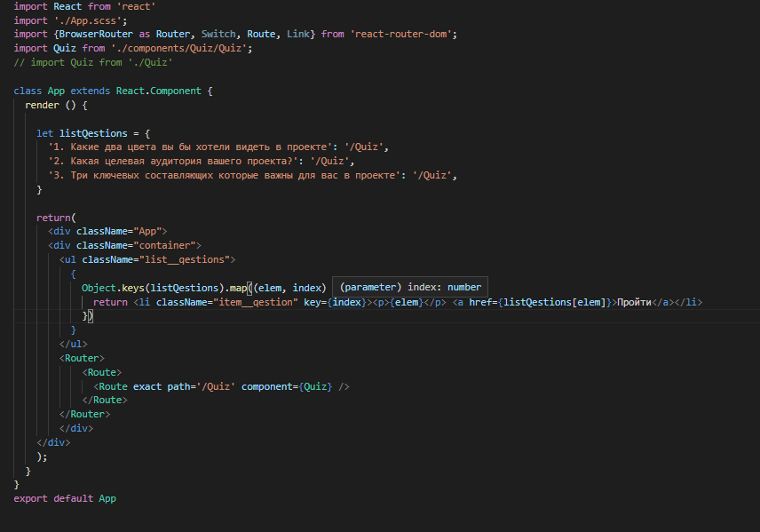The image size is (760, 532).
Task: Click component={Quiz} attribute
Action: click(287, 386)
